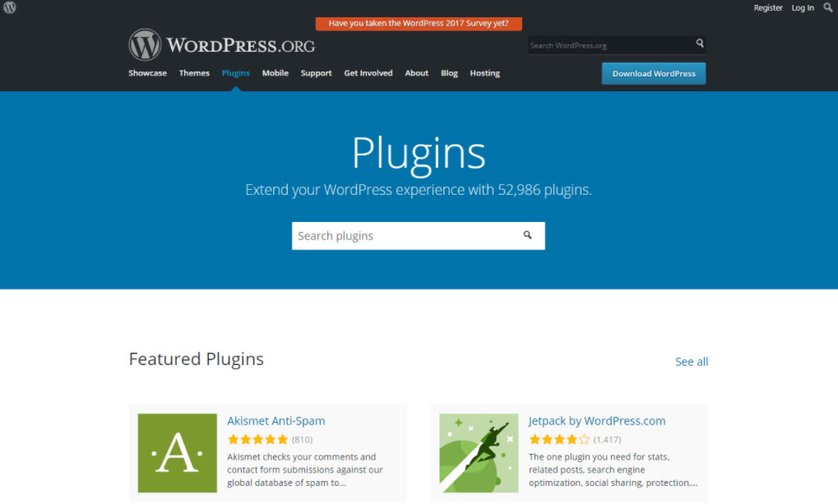The image size is (838, 504).
Task: Open the Showcase menu item
Action: pyautogui.click(x=147, y=73)
